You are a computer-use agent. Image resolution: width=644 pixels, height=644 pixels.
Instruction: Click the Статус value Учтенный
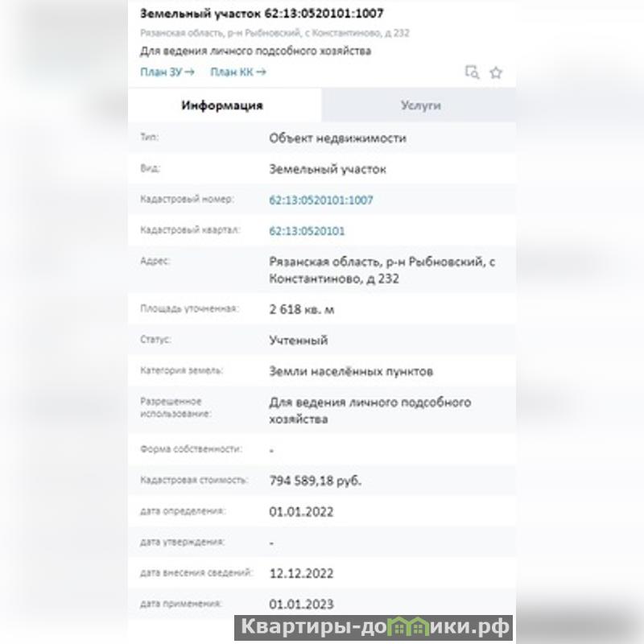[x=298, y=340]
